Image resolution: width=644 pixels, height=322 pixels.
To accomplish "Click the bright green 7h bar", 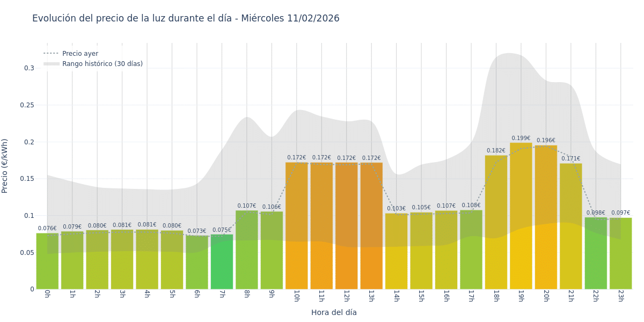I will point(222,263).
